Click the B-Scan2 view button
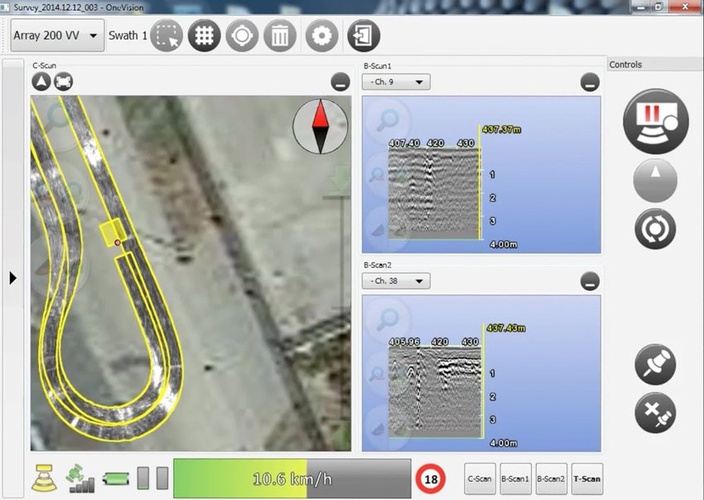Image resolution: width=704 pixels, height=500 pixels. [552, 478]
